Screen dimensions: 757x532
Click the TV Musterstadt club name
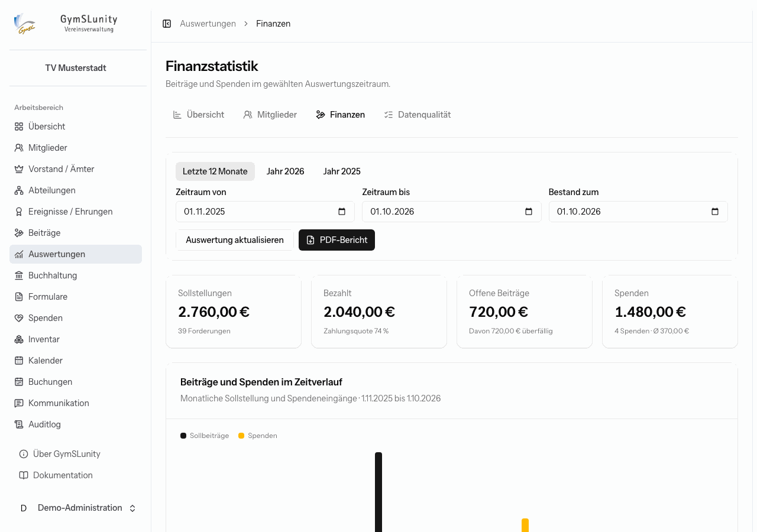(x=76, y=68)
